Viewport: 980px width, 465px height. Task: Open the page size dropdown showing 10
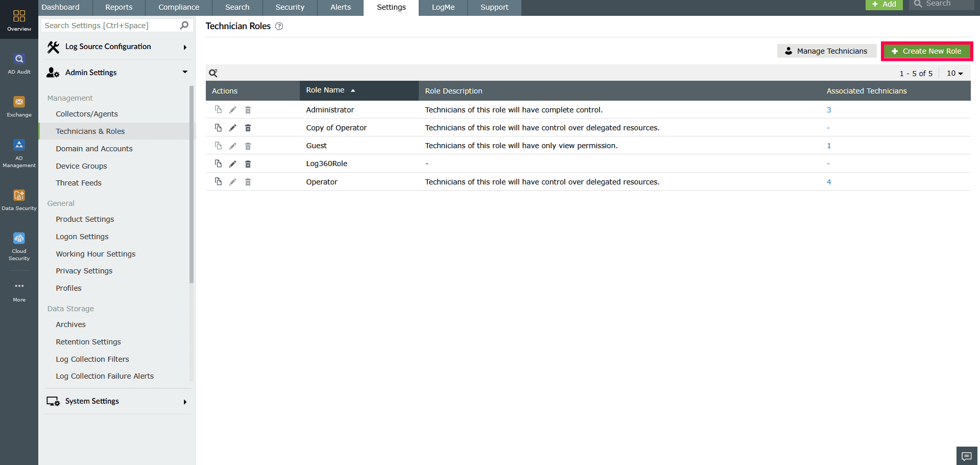(954, 73)
